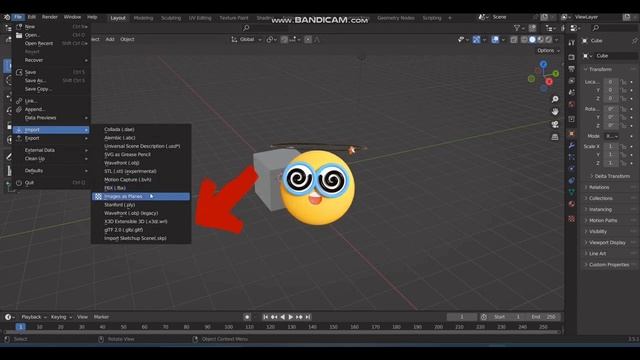Toggle camera view with camera gizmo
This screenshot has width=640, height=360.
click(x=555, y=124)
